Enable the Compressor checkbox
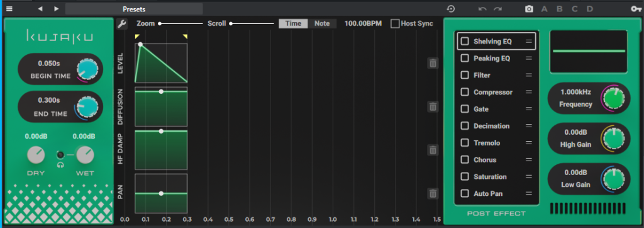 (465, 92)
